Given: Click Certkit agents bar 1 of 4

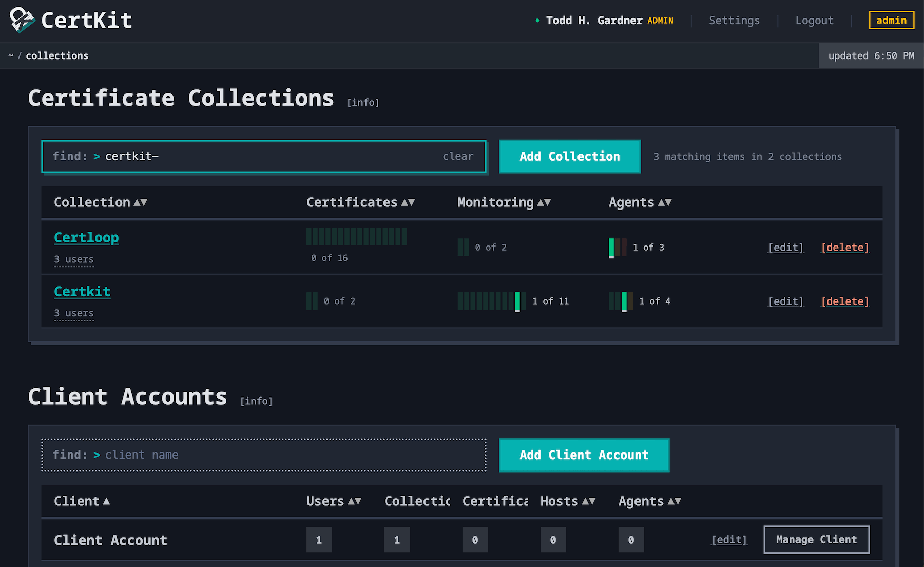Looking at the screenshot, I should pos(621,301).
